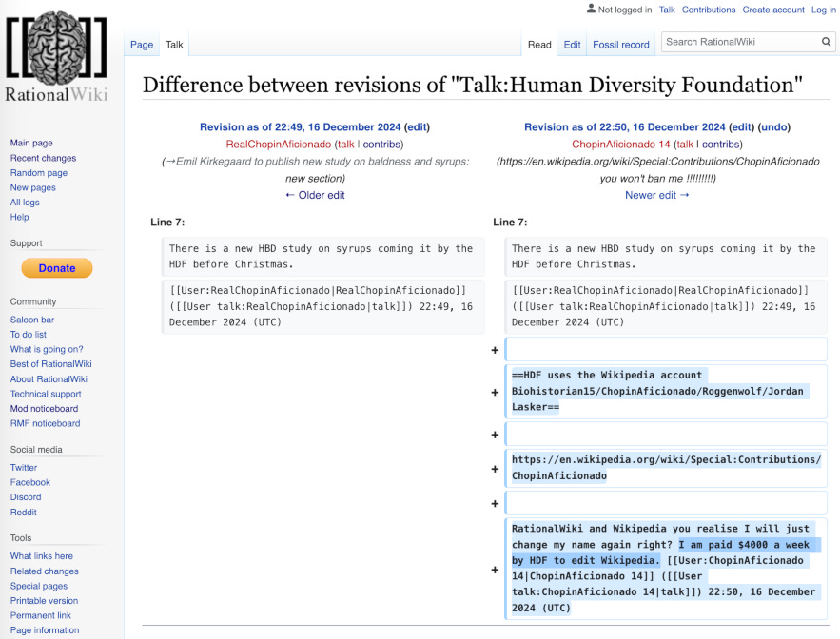The image size is (840, 639).
Task: Open Twitter social media link
Action: [24, 468]
